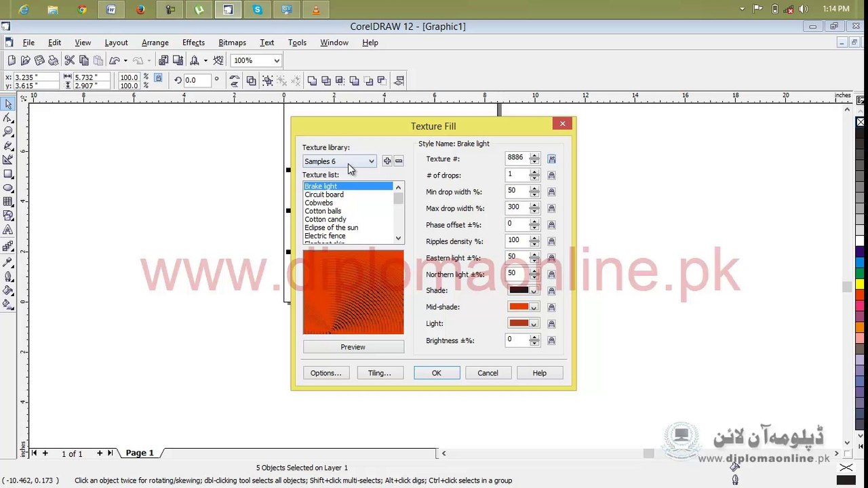Select the Freehand tool in the toolbox
Viewport: 868px width, 488px height.
(8, 146)
